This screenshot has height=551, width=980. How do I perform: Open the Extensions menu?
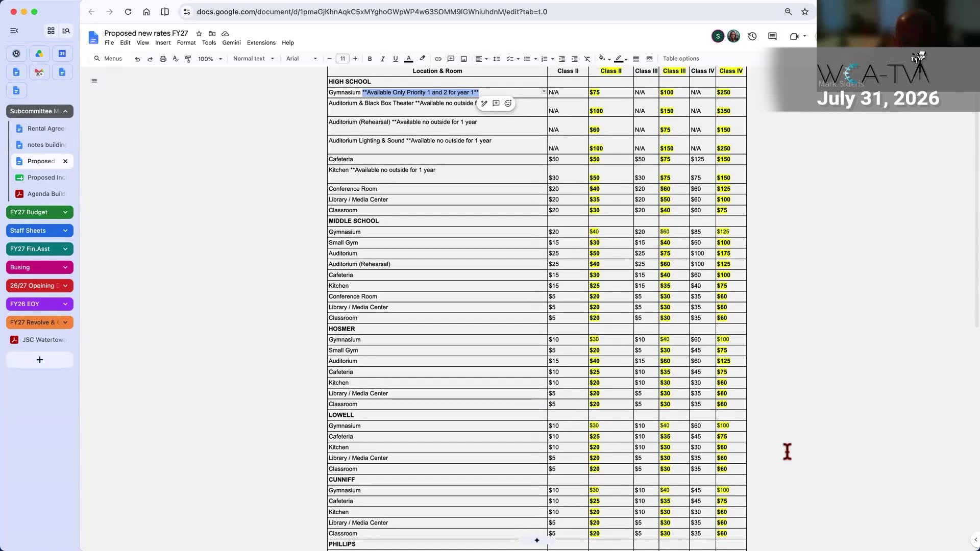coord(261,43)
